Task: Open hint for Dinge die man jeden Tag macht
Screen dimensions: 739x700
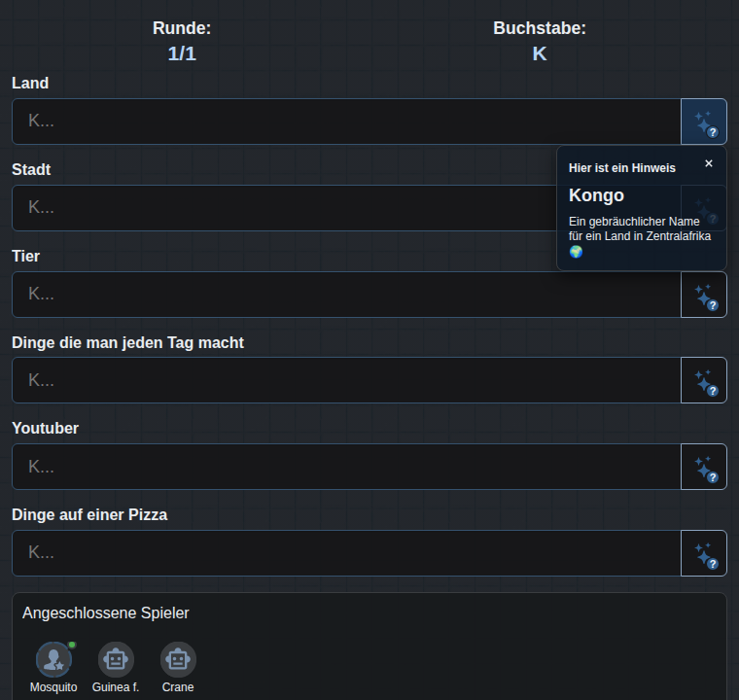Action: pos(704,380)
